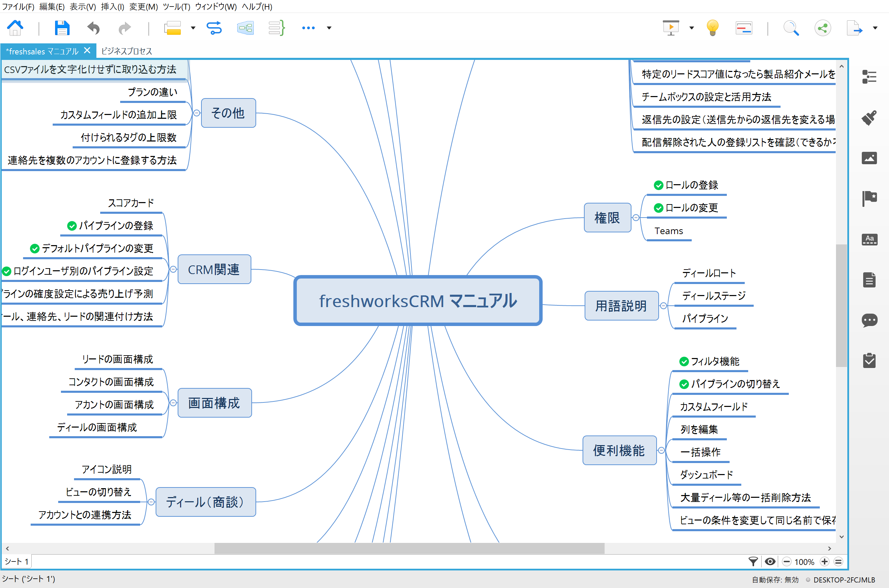Click the zoom in plus button
This screenshot has height=588, width=889.
pyautogui.click(x=824, y=561)
